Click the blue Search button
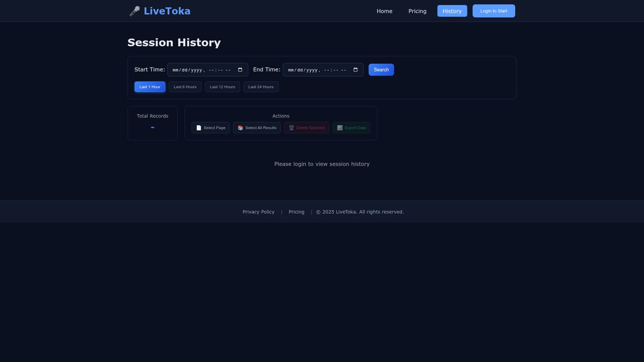Viewport: 644px width, 362px height. 381,70
